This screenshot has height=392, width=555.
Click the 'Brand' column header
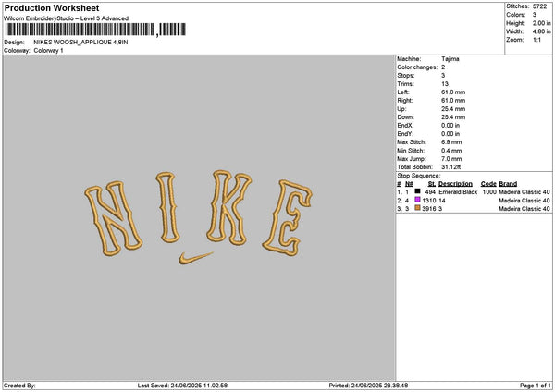pyautogui.click(x=508, y=184)
